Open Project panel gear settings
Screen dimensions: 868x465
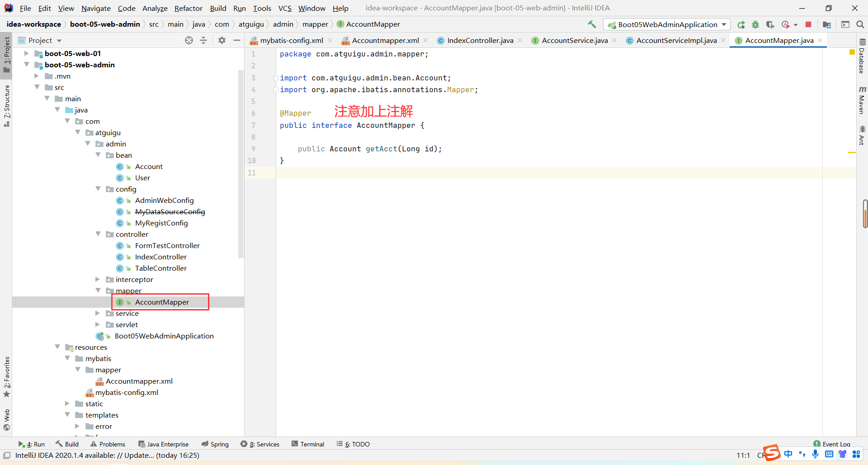point(222,40)
